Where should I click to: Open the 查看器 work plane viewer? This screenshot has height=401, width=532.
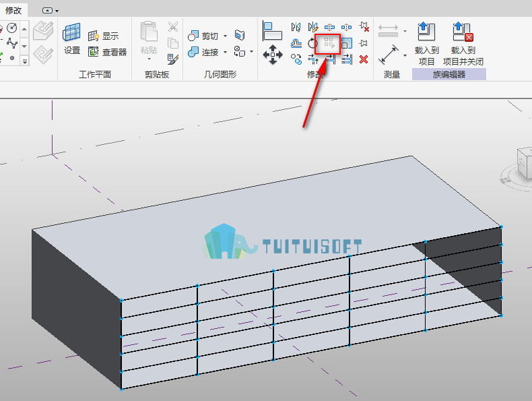coord(107,52)
